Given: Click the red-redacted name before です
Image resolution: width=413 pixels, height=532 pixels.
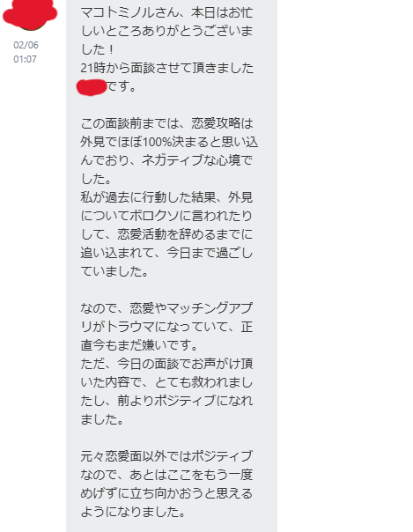Looking at the screenshot, I should point(92,87).
